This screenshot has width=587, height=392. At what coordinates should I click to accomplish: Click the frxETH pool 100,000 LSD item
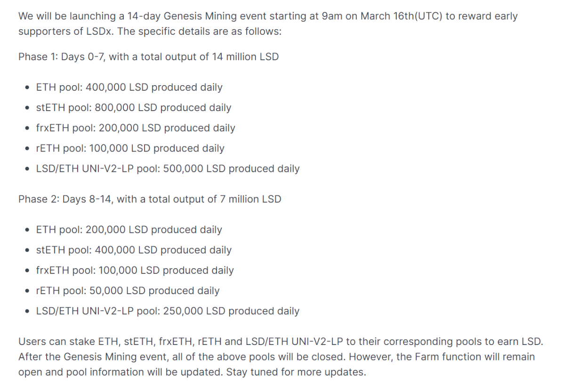click(135, 270)
